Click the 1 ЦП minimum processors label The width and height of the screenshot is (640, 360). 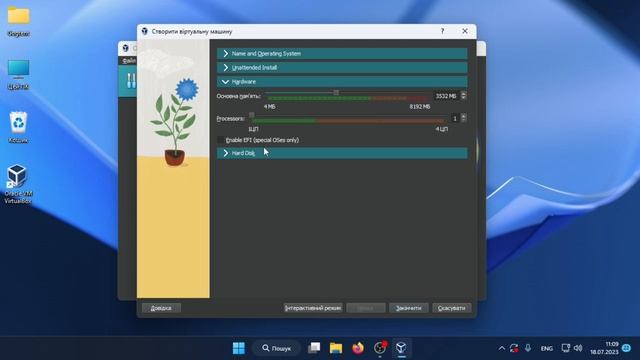(x=253, y=129)
